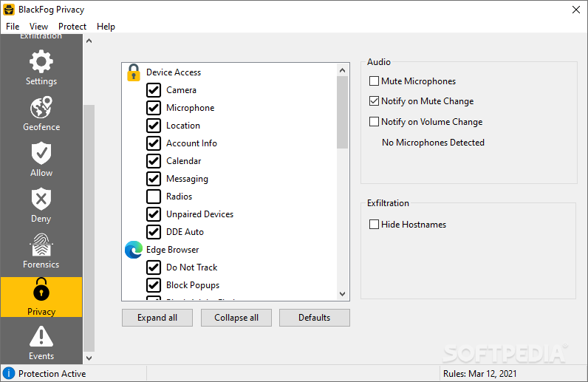Click the Rules: Mar 12, 2021 status
Viewport: 588px width, 382px height.
pyautogui.click(x=479, y=374)
